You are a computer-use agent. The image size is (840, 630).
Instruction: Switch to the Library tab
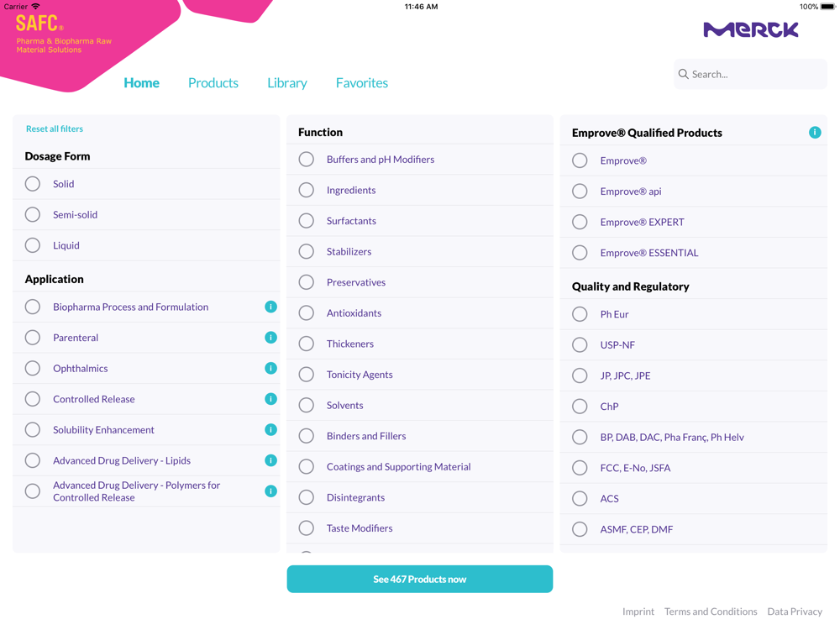point(287,83)
